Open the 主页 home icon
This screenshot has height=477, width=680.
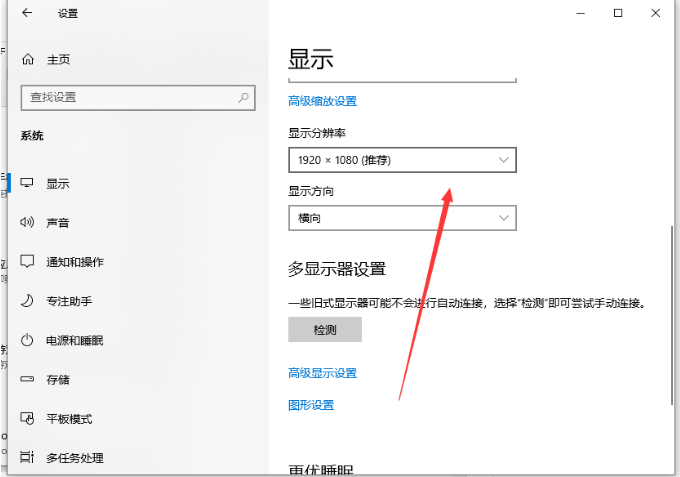(28, 59)
